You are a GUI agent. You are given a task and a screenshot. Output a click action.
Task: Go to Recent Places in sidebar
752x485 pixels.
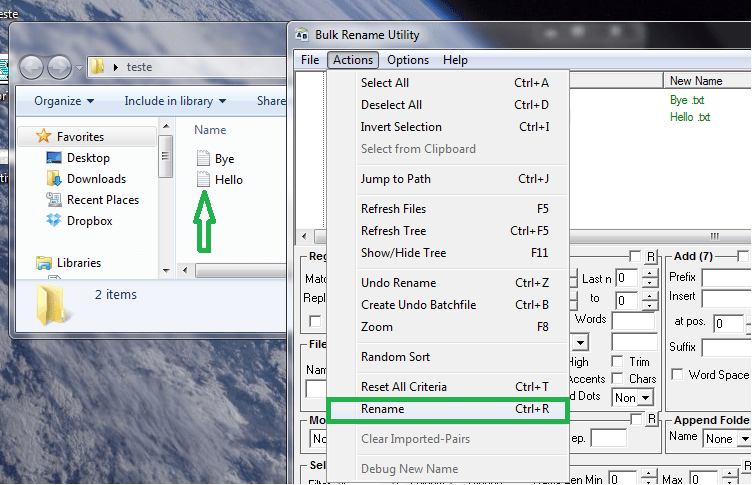102,200
